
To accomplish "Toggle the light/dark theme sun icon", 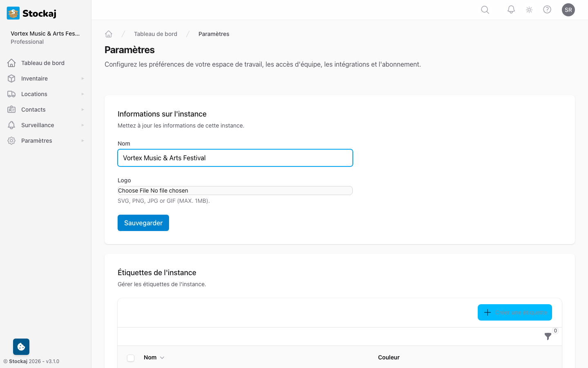I will 529,9.
